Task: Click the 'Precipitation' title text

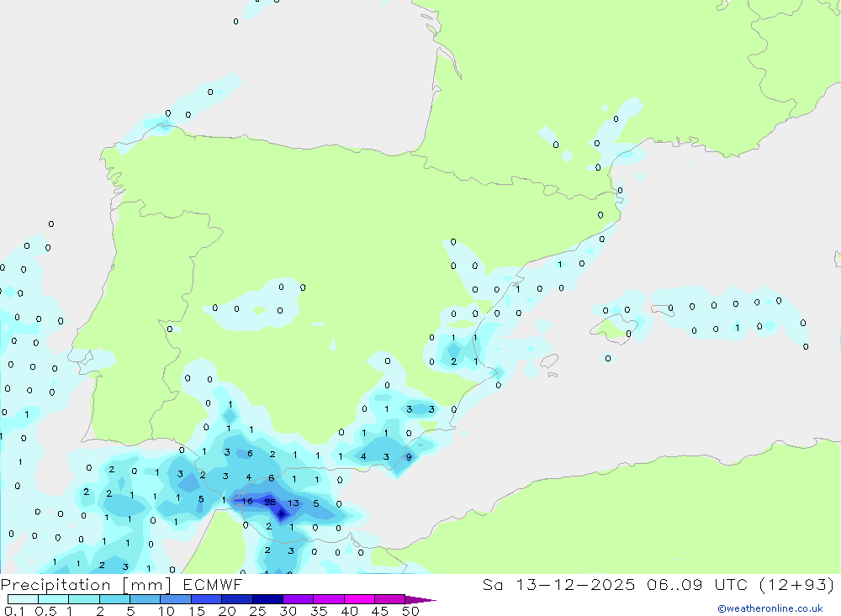Action: pos(56,585)
